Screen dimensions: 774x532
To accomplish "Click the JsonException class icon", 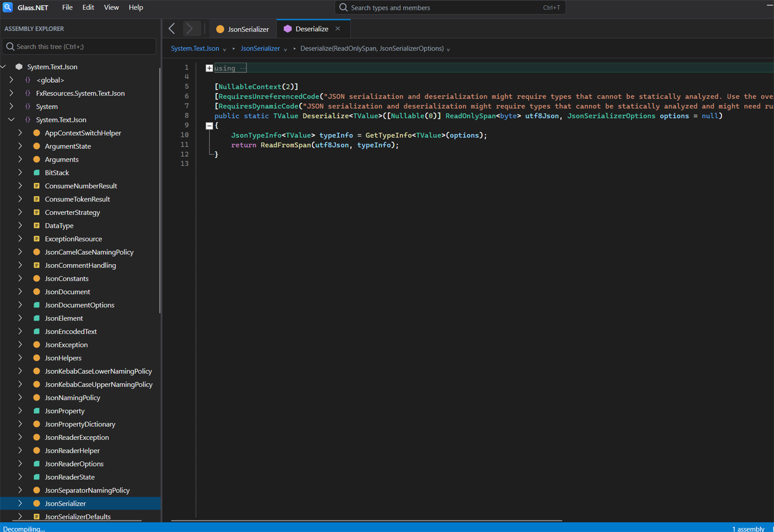I will (37, 345).
